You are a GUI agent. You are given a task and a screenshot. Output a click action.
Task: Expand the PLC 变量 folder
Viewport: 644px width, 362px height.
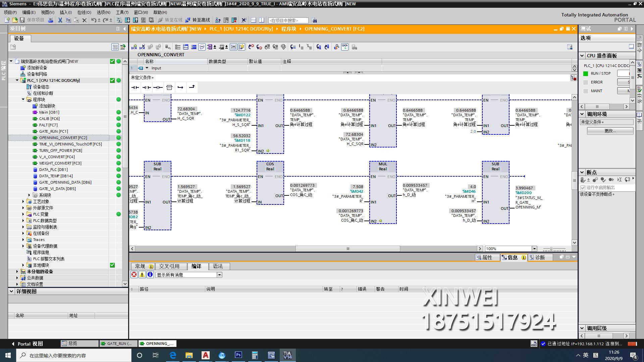[x=23, y=214]
